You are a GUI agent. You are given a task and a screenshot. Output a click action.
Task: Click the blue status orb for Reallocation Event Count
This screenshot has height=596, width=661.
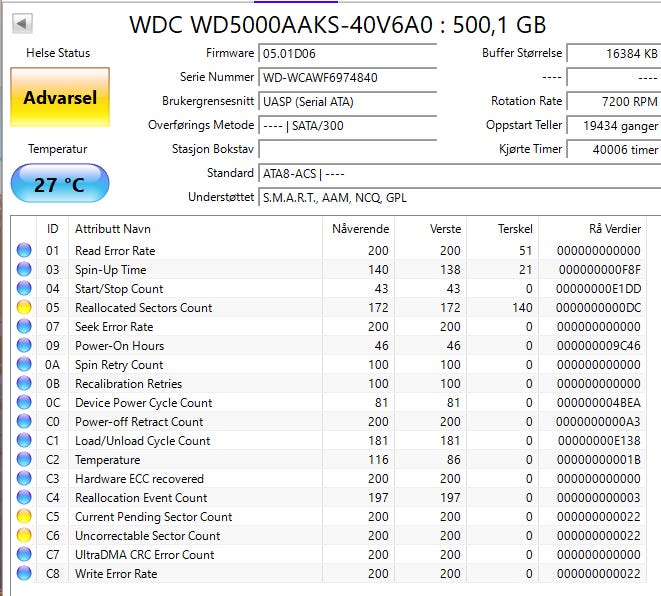[24, 497]
